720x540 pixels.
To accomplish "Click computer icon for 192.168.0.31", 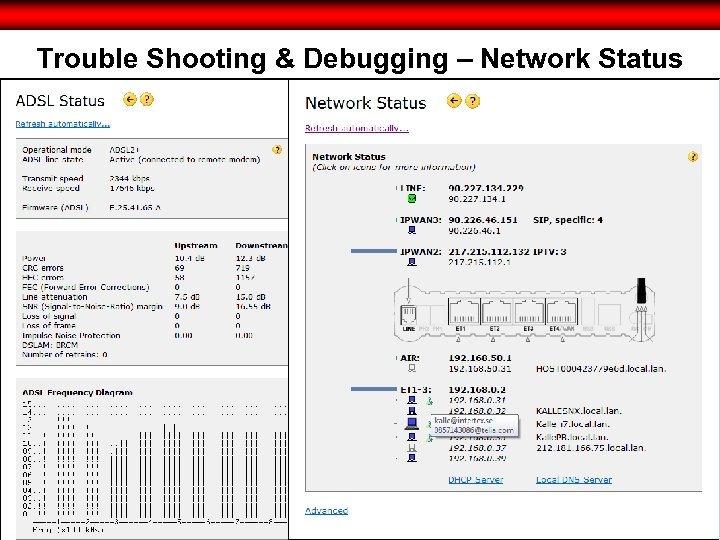I will 412,400.
